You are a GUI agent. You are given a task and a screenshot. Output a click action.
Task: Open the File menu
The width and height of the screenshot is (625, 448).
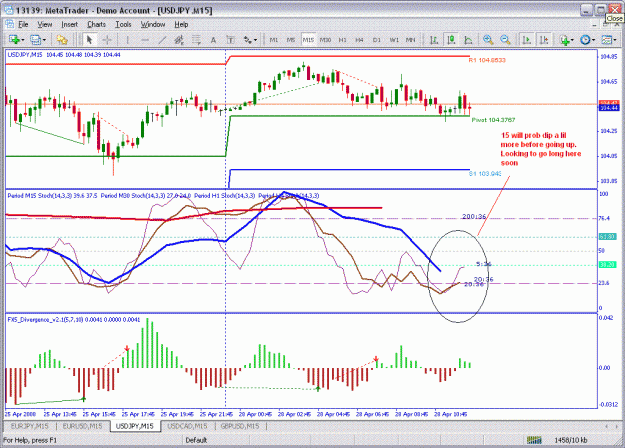pyautogui.click(x=24, y=24)
